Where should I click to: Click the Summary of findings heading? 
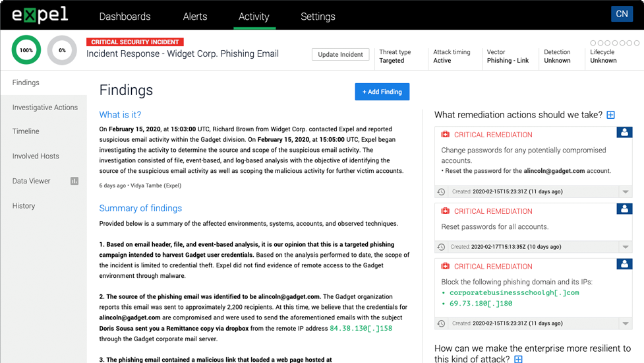click(x=140, y=208)
